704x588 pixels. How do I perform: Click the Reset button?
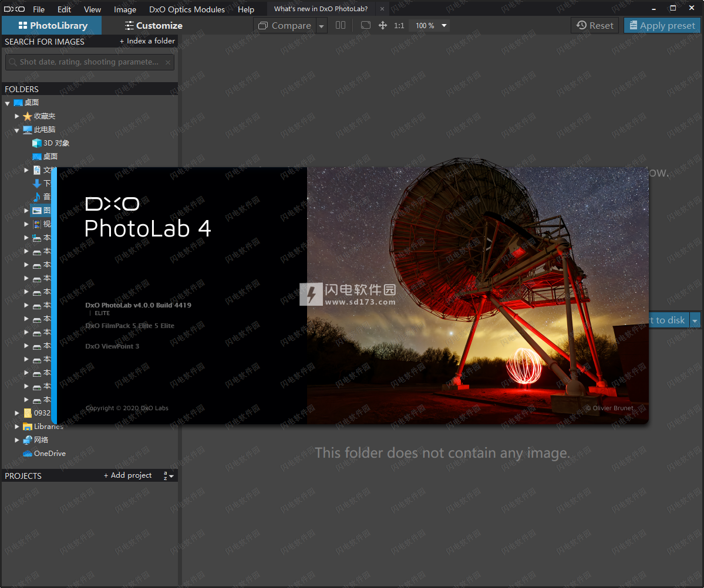[x=595, y=25]
